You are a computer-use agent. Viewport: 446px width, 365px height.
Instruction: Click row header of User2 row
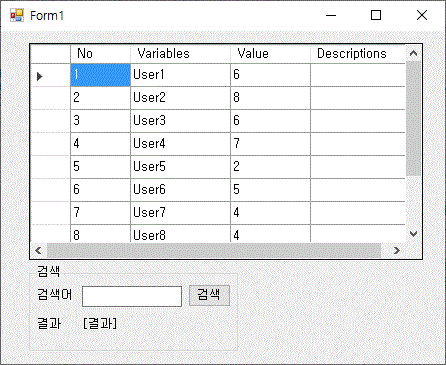pyautogui.click(x=50, y=98)
